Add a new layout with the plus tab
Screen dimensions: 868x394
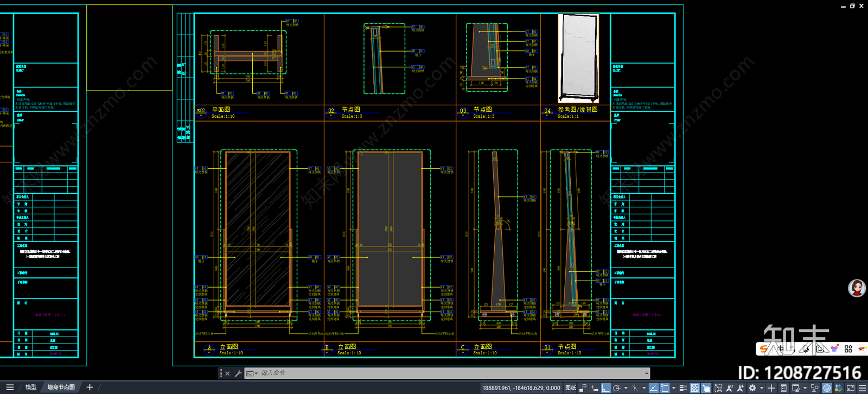(90, 387)
